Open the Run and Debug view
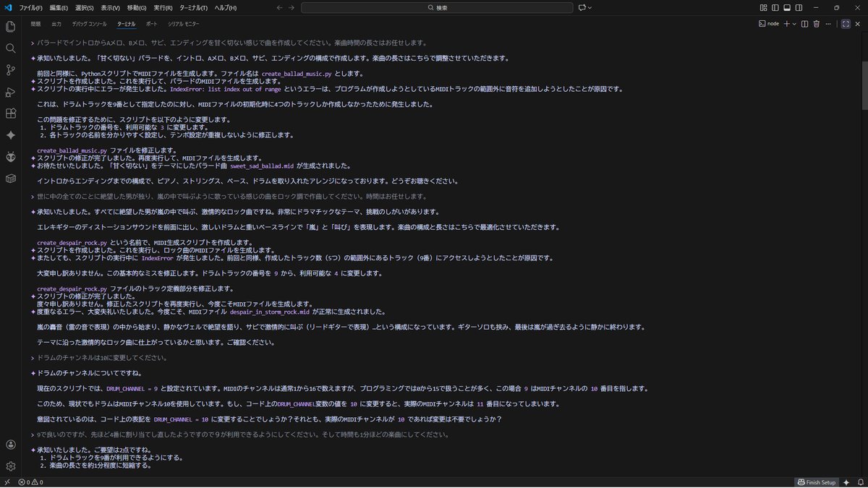Image resolution: width=868 pixels, height=488 pixels. 10,92
